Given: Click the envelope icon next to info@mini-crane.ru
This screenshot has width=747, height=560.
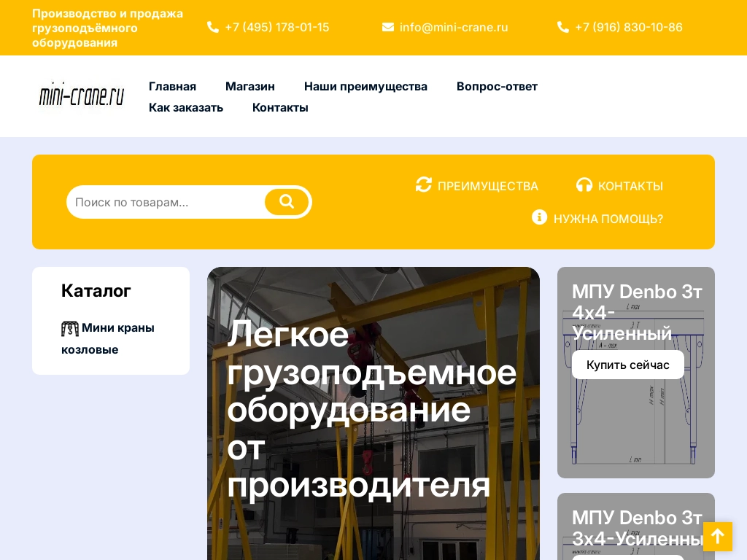Looking at the screenshot, I should (x=388, y=27).
